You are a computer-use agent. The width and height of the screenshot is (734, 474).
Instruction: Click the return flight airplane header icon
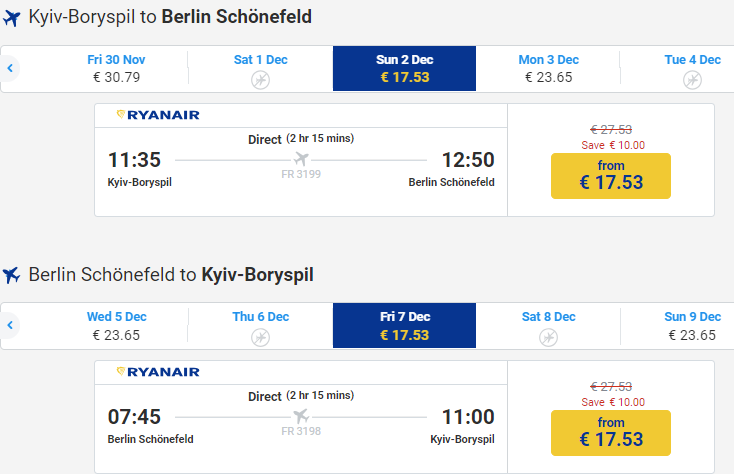coord(12,274)
